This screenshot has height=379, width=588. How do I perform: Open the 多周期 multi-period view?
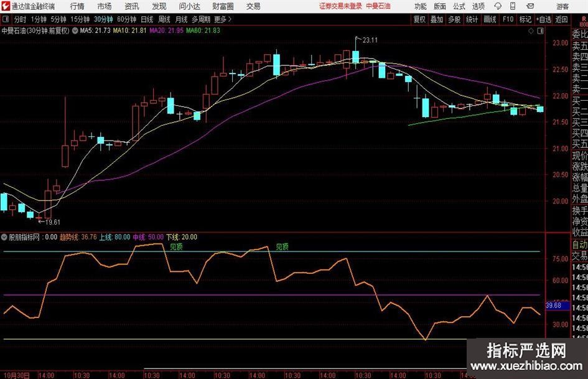(x=201, y=19)
